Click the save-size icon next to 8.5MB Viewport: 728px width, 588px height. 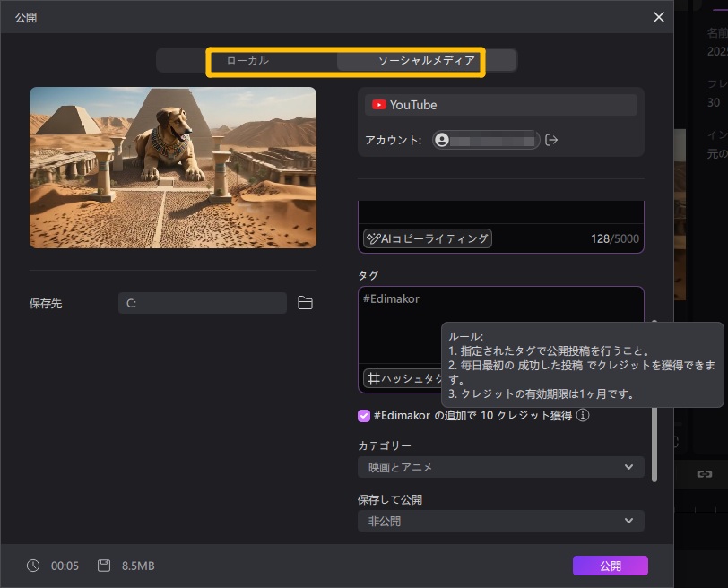click(x=106, y=566)
